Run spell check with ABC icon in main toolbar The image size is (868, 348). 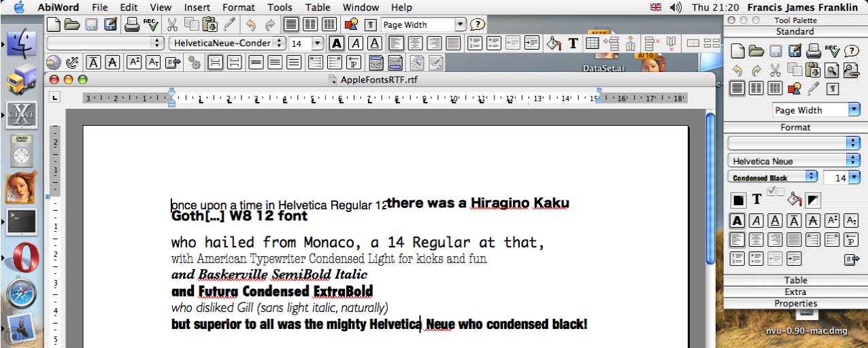(x=150, y=24)
